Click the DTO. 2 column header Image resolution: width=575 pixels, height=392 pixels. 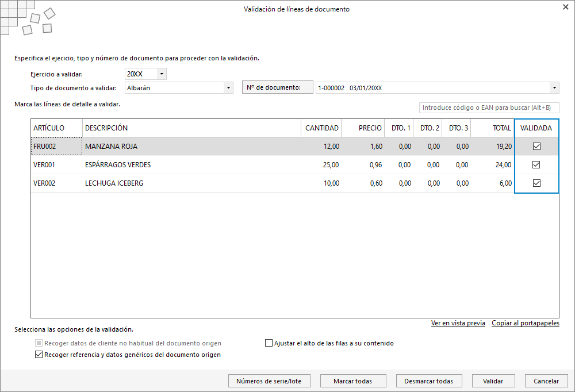tap(428, 128)
